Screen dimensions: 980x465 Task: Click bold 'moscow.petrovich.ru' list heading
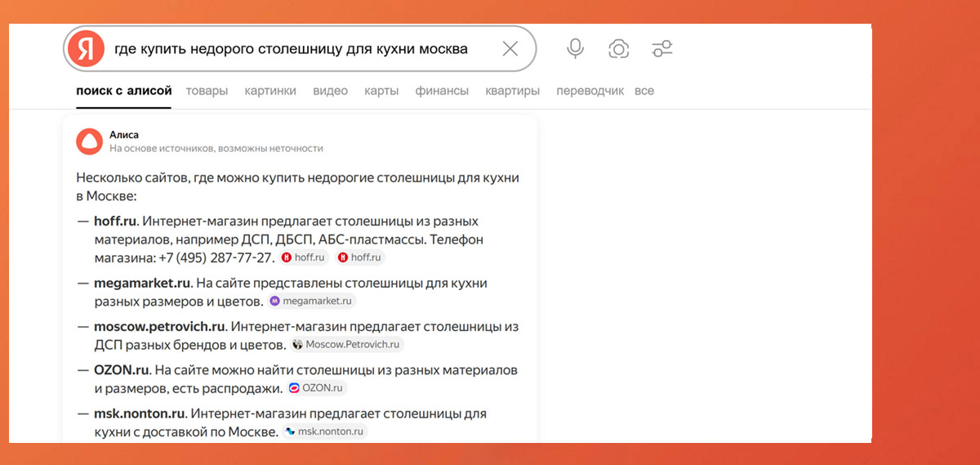click(159, 327)
